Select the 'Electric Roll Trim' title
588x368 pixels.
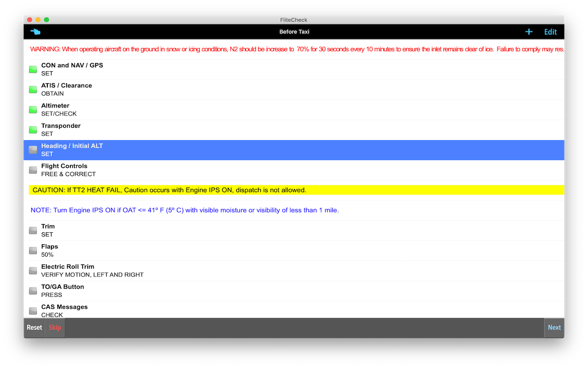(68, 266)
